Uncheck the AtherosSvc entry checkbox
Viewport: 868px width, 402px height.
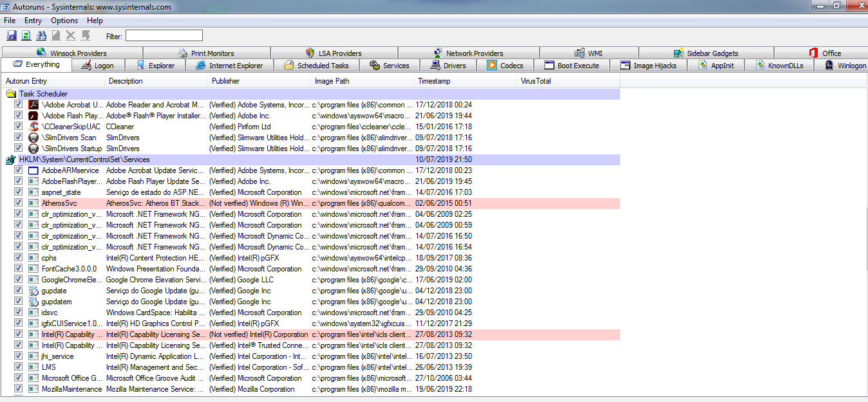click(x=18, y=203)
